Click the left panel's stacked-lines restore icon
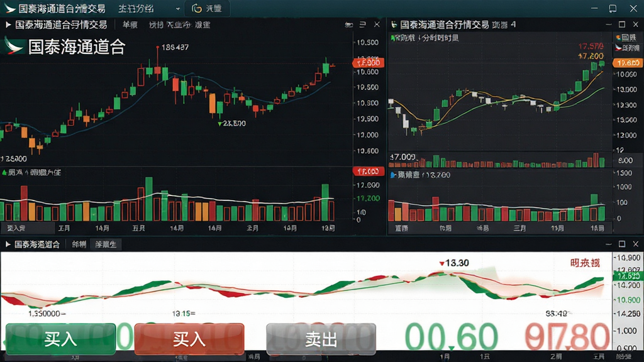Image resolution: width=644 pixels, height=362 pixels. click(362, 25)
